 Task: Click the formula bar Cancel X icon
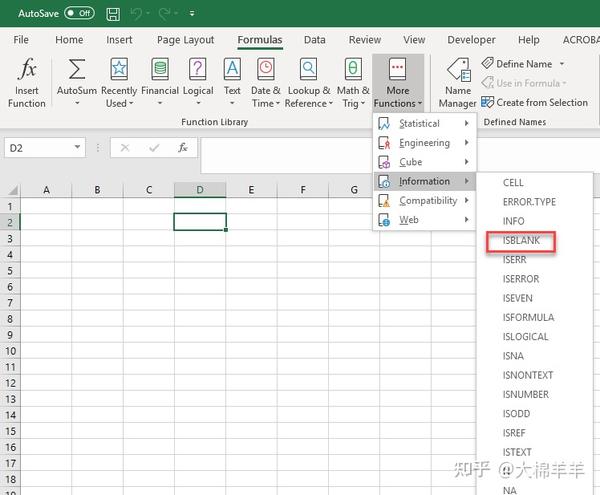coord(125,148)
